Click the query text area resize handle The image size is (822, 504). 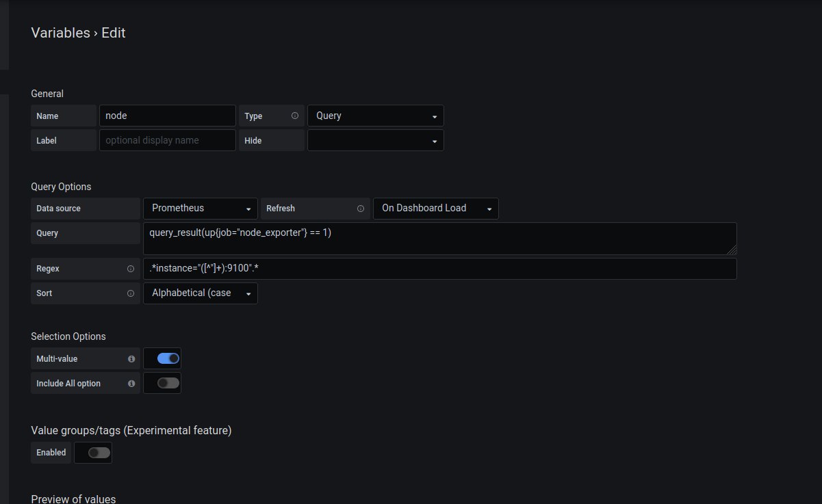[732, 251]
